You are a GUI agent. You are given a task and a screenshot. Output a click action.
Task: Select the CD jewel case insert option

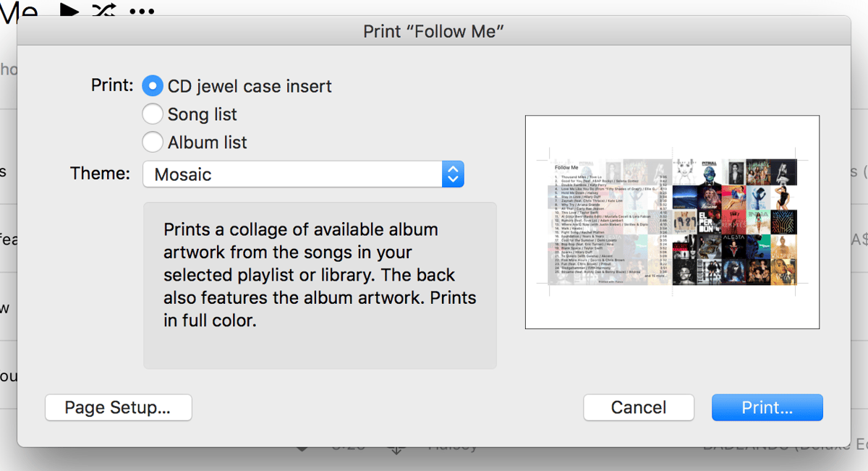(x=153, y=86)
